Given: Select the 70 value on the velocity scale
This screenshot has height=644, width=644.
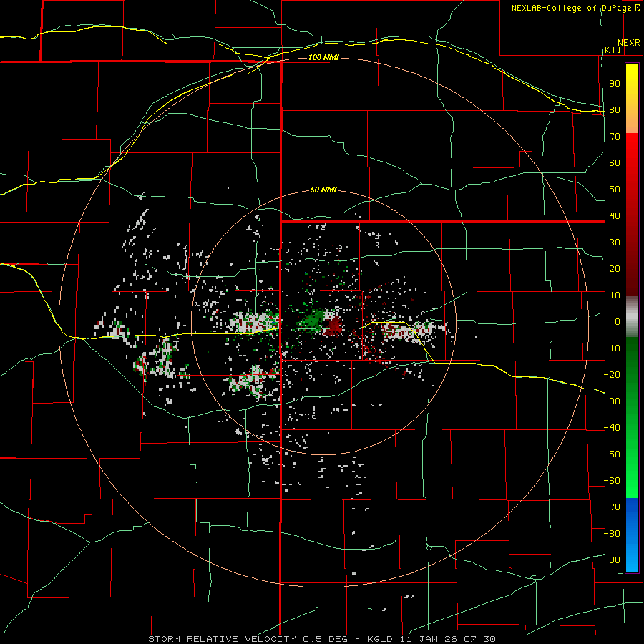Looking at the screenshot, I should coord(615,137).
